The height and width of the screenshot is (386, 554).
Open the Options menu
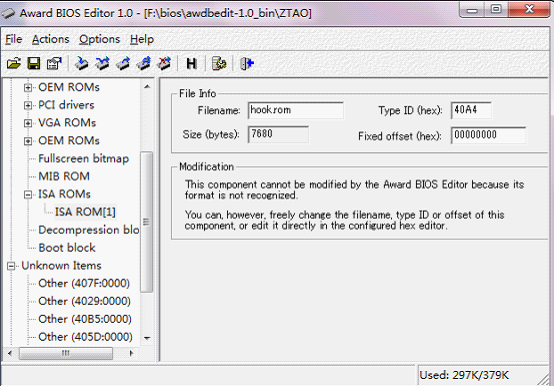(x=100, y=39)
